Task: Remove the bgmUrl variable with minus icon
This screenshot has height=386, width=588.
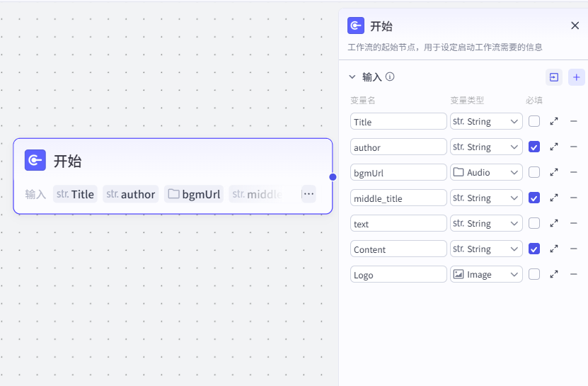Action: click(573, 172)
